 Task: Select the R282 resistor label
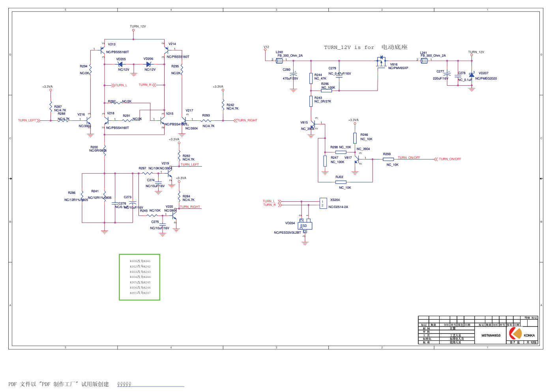point(186,156)
